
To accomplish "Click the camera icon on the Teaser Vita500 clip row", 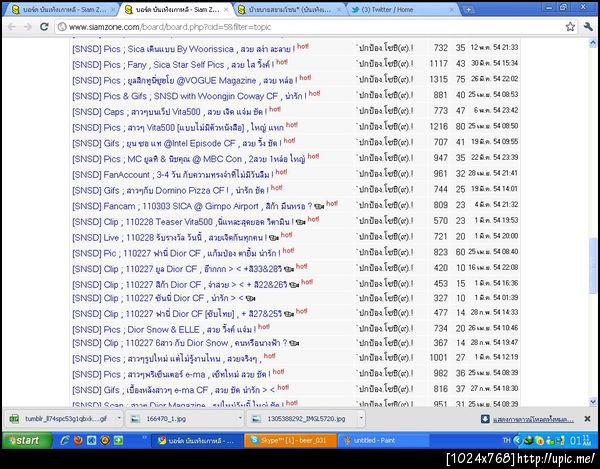I will click(x=300, y=222).
